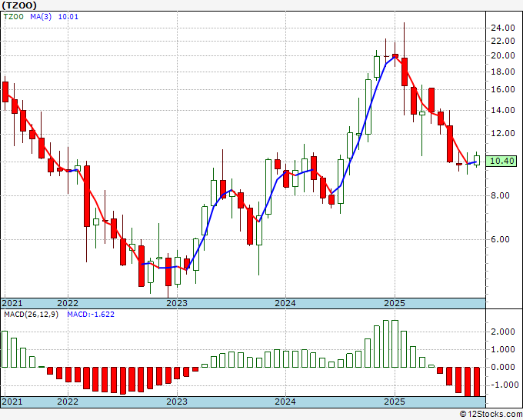Select 2022 on the price chart timeline
The image size is (523, 420).
pos(68,303)
